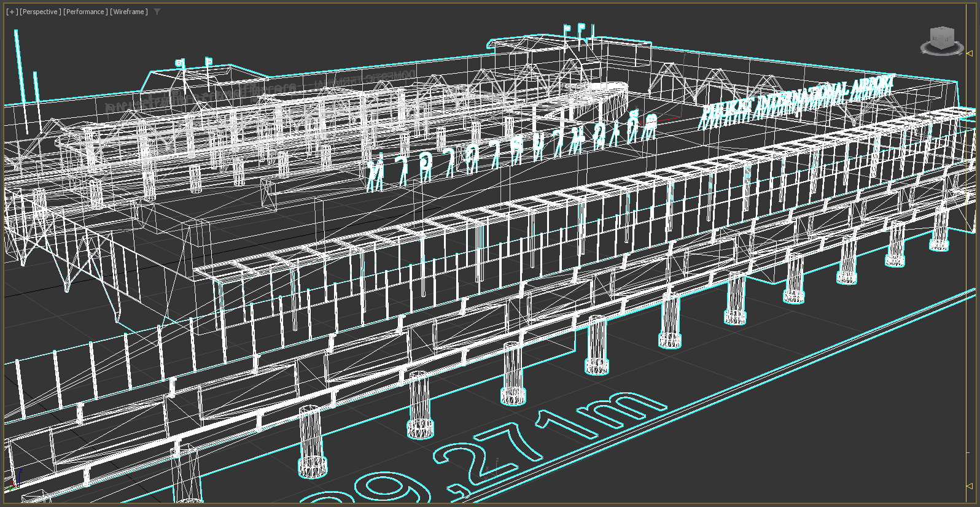Click the yellow tick mark on right edge line

[x=969, y=453]
